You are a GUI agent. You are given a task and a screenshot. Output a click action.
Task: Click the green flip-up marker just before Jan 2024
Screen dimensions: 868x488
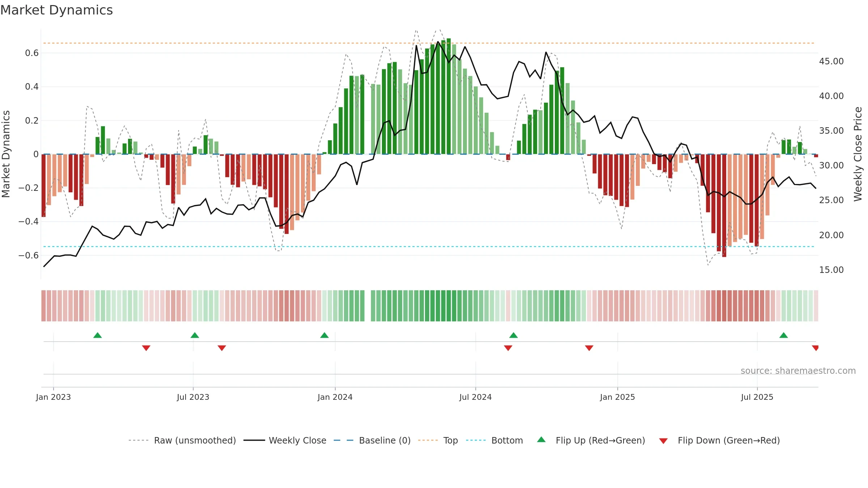(324, 335)
